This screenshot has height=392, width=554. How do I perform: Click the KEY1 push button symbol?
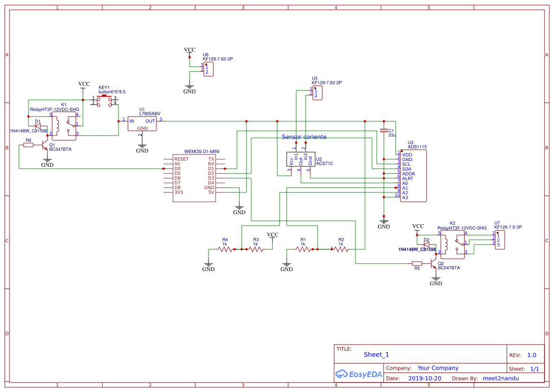[x=104, y=101]
